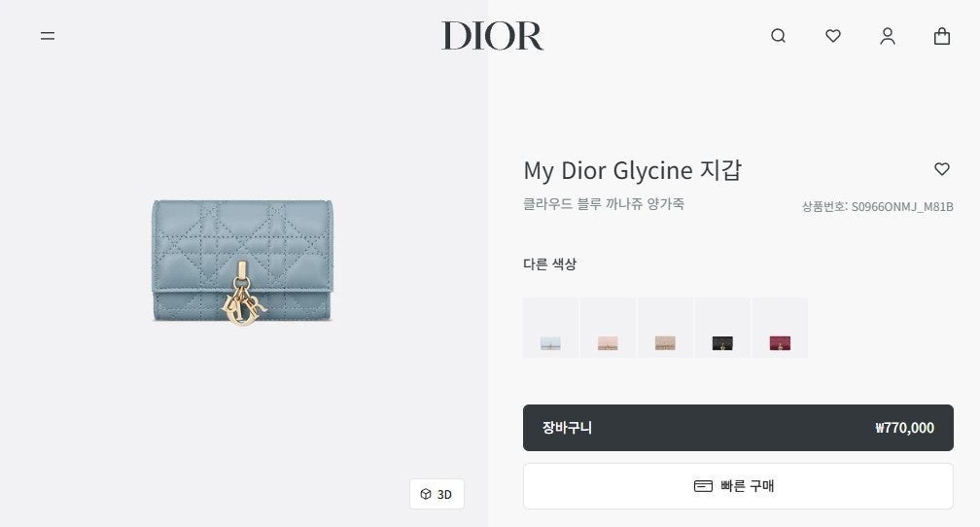Select the beige wallet color variant
Image resolution: width=980 pixels, height=527 pixels.
[665, 328]
